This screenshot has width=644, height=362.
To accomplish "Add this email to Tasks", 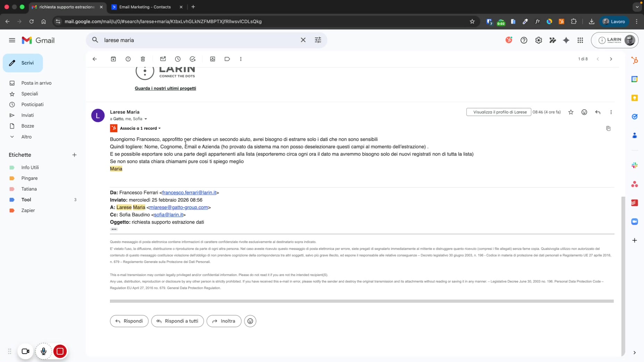I will click(x=193, y=59).
